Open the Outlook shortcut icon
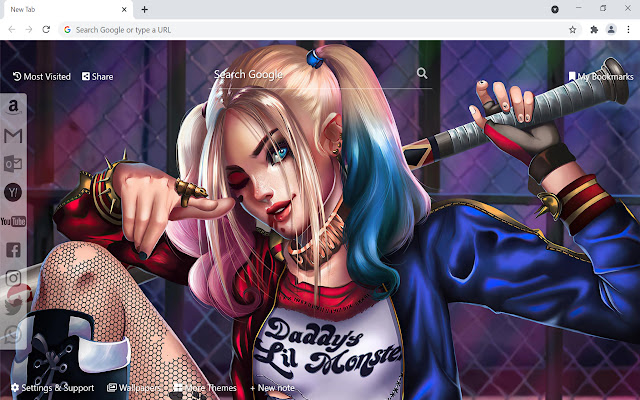Image resolution: width=640 pixels, height=400 pixels. coord(13,164)
